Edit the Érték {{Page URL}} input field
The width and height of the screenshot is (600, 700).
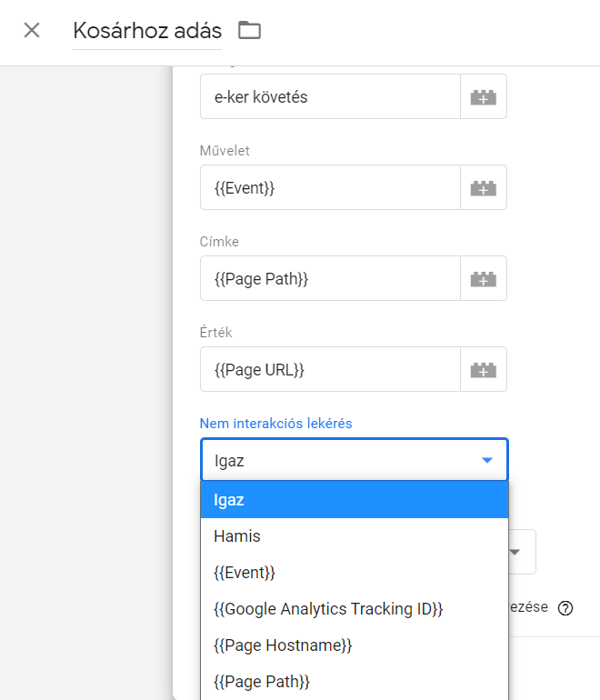(330, 369)
